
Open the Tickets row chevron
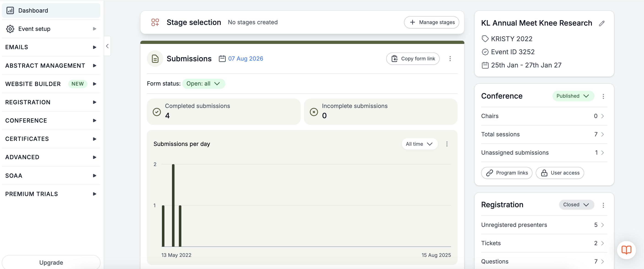pos(603,243)
